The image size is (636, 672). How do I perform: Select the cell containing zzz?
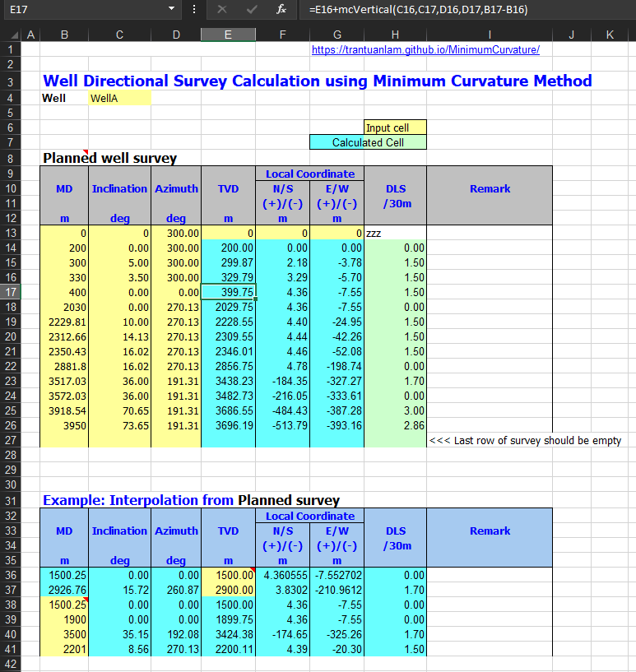coord(395,233)
